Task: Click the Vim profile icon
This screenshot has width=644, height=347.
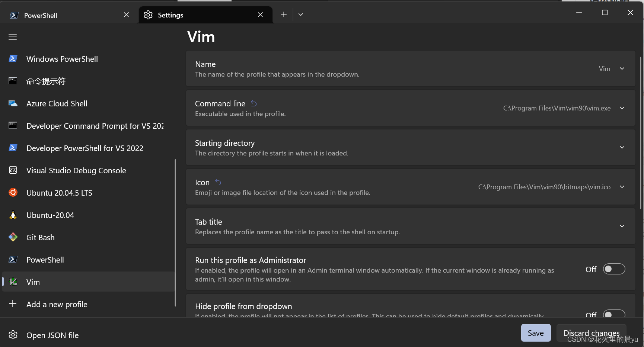Action: click(13, 282)
